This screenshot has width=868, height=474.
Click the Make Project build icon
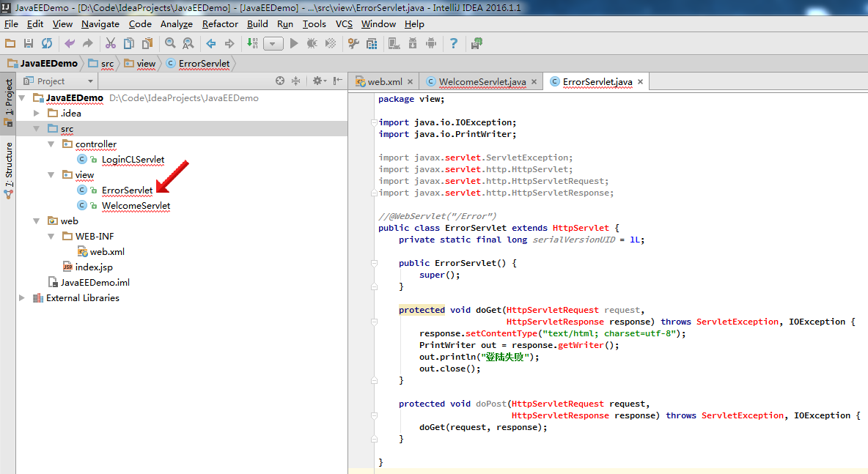tap(252, 43)
